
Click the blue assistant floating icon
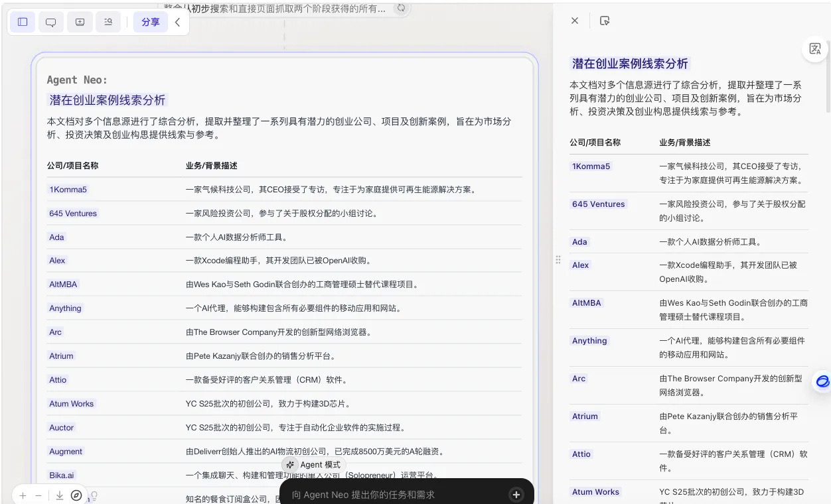pos(822,381)
